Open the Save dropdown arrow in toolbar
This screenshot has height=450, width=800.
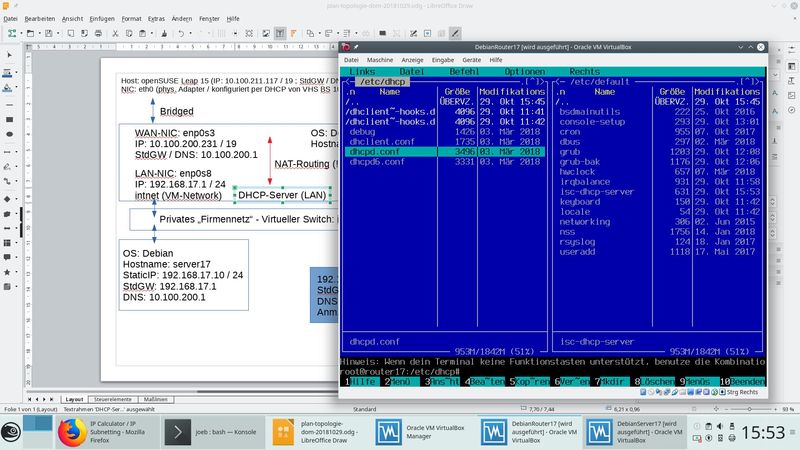58,33
